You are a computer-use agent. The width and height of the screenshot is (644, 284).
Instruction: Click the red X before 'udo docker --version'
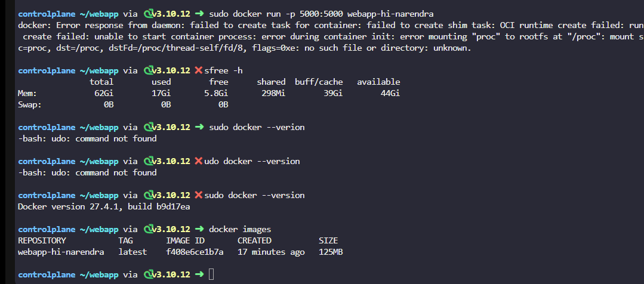[x=199, y=161]
